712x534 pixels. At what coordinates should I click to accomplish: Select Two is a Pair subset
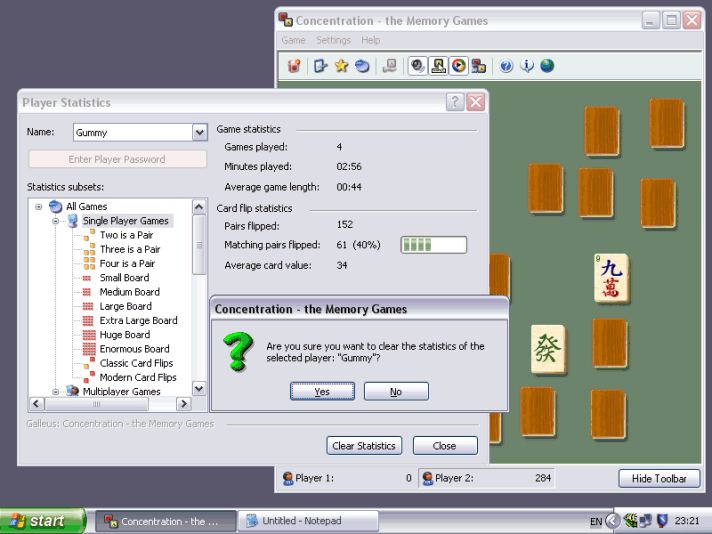(126, 235)
